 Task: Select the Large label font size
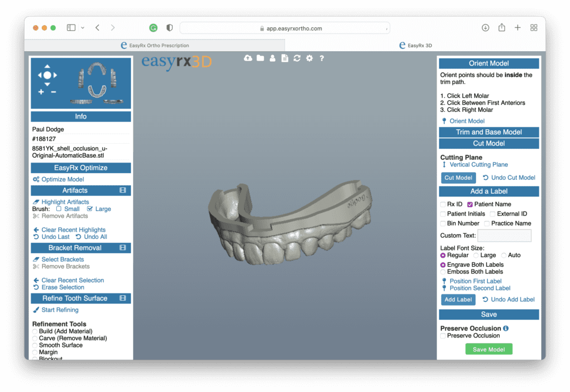pyautogui.click(x=476, y=255)
